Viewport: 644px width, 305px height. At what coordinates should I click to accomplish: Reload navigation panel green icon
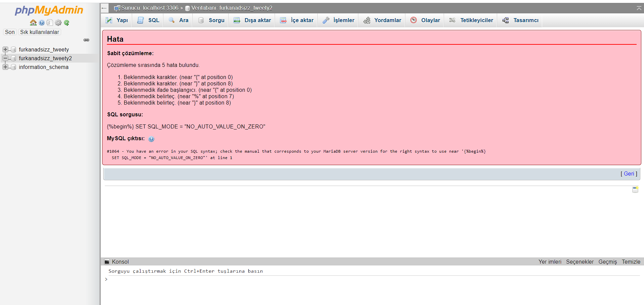point(67,23)
